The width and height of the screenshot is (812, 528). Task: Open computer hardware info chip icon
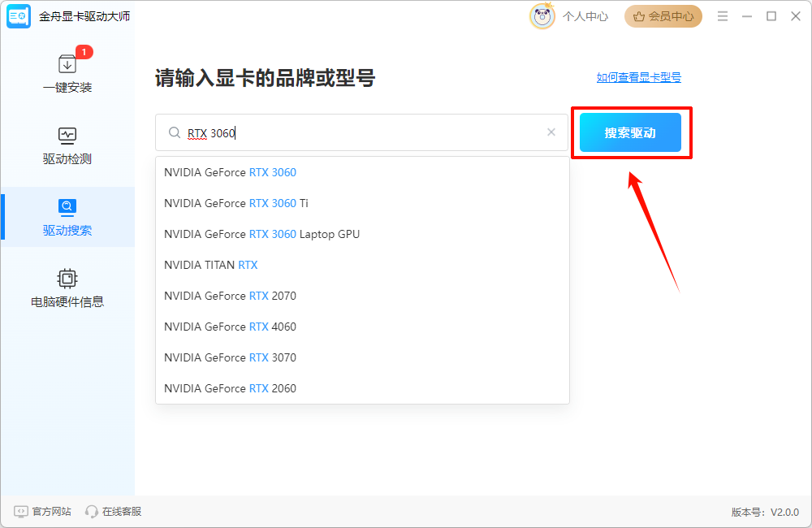pos(67,279)
